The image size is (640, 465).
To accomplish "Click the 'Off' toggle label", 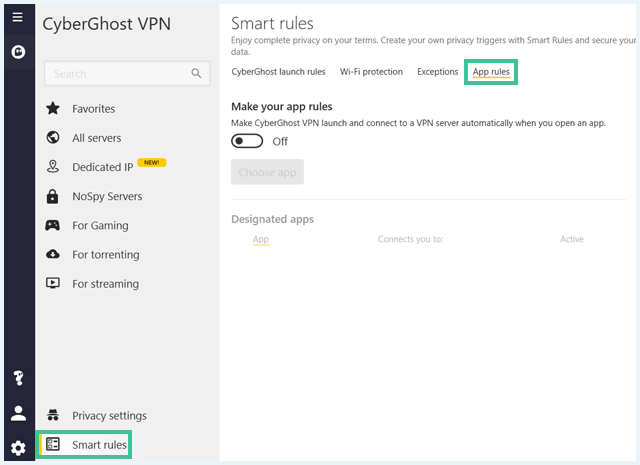I will click(280, 142).
